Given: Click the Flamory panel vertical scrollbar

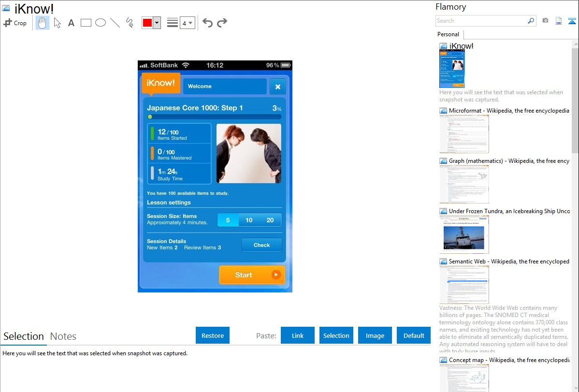Looking at the screenshot, I should click(575, 100).
